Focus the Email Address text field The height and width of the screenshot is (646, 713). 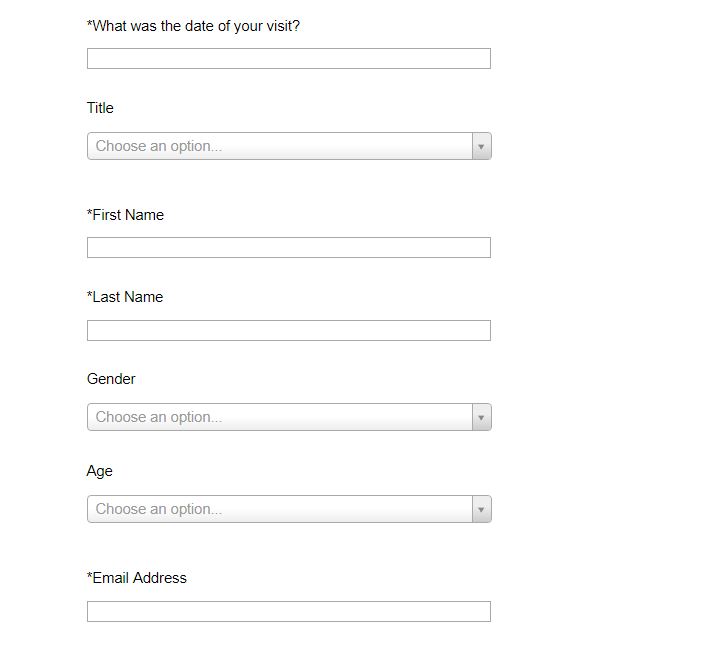tap(288, 611)
